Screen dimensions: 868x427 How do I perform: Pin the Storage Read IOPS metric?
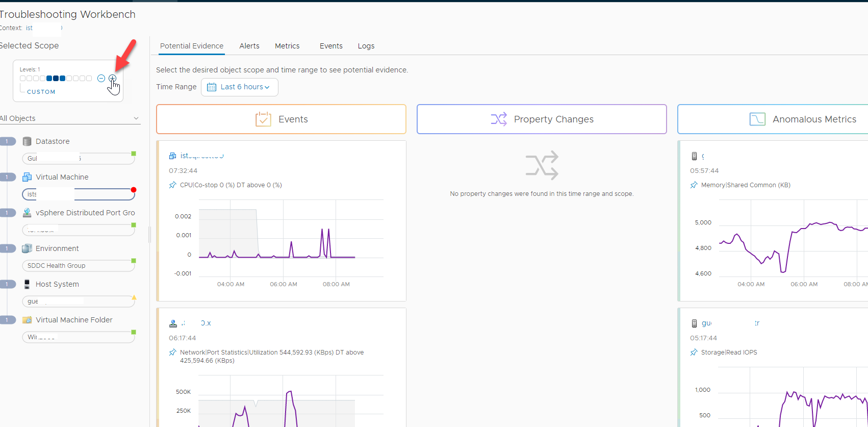(x=694, y=353)
